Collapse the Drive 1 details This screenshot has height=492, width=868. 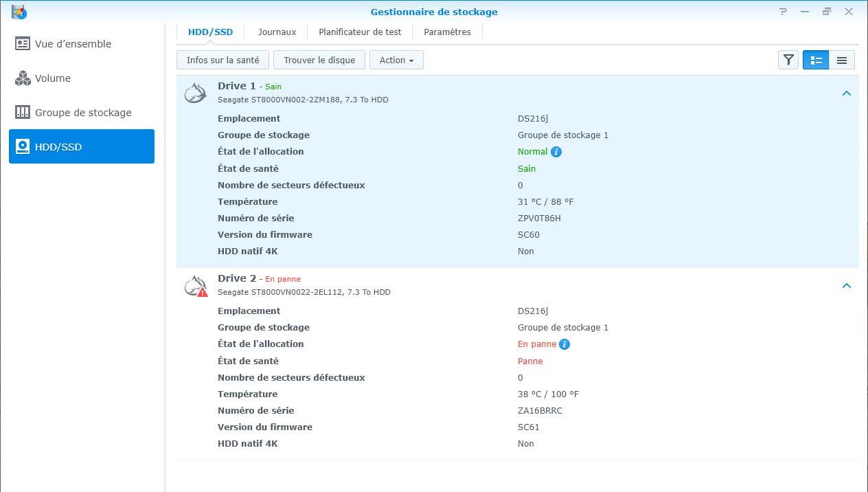click(x=846, y=93)
